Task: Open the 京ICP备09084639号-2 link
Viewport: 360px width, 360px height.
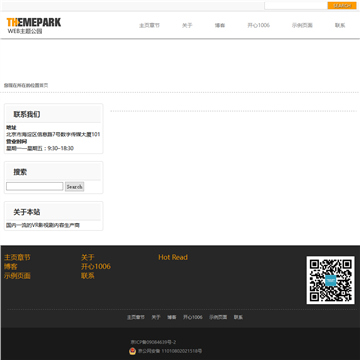Action: (x=153, y=342)
